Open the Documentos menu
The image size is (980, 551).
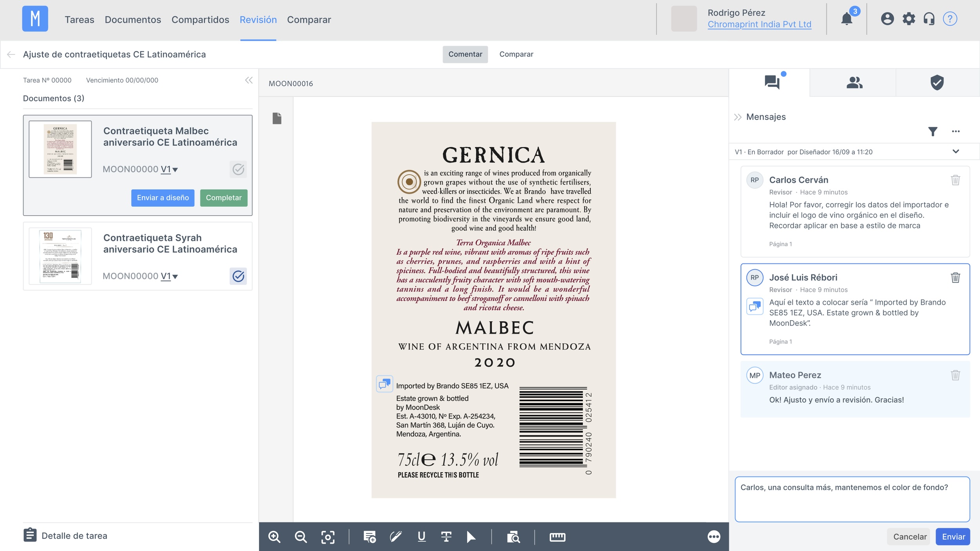click(x=133, y=20)
